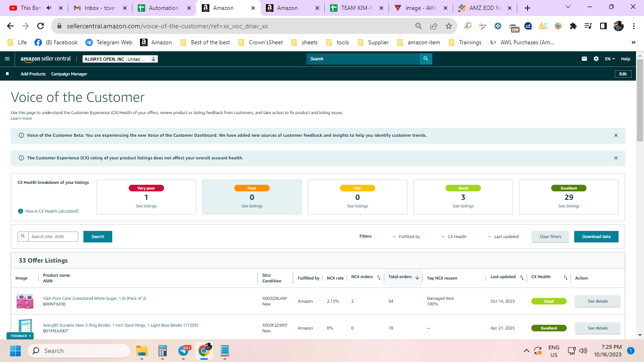Open a new browser tab with the plus button
Screen dimensions: 644x362
pos(527,8)
